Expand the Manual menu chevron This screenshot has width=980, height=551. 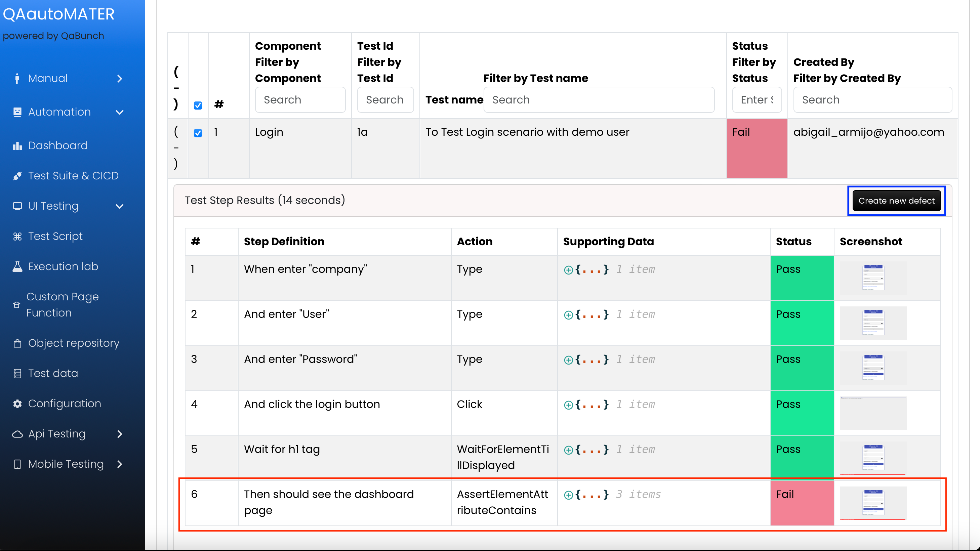tap(119, 78)
